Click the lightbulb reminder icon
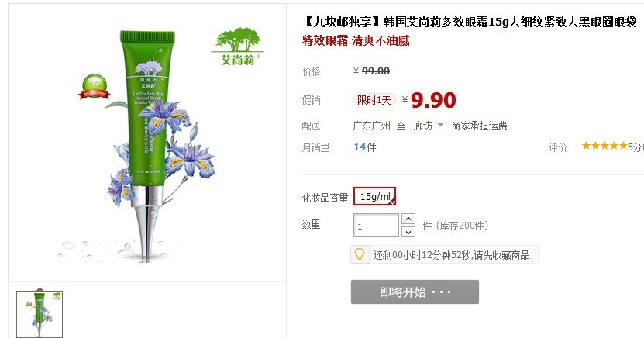Image resolution: width=644 pixels, height=338 pixels. pos(360,254)
